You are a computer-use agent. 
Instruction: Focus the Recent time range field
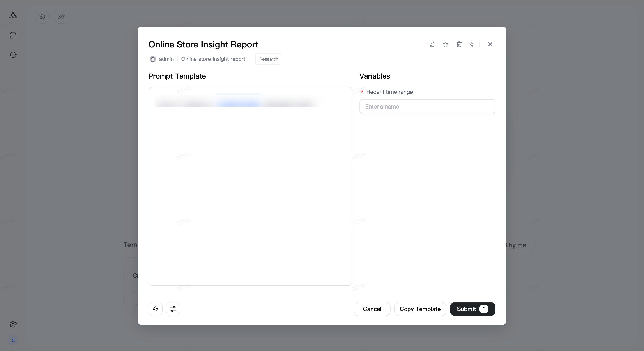427,106
